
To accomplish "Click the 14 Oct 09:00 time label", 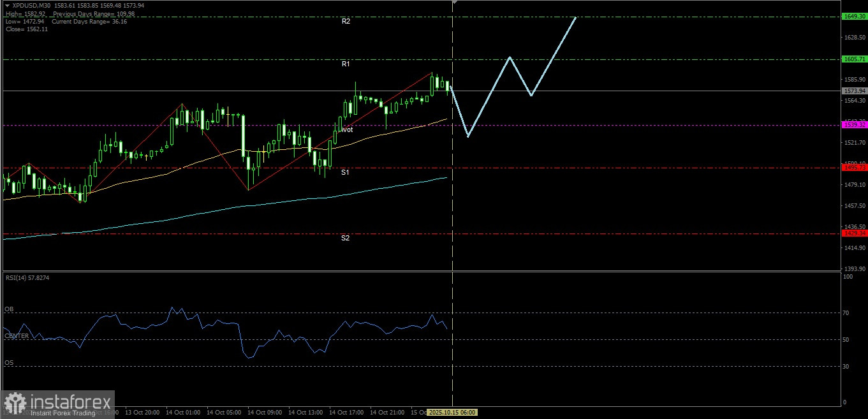I will (265, 413).
